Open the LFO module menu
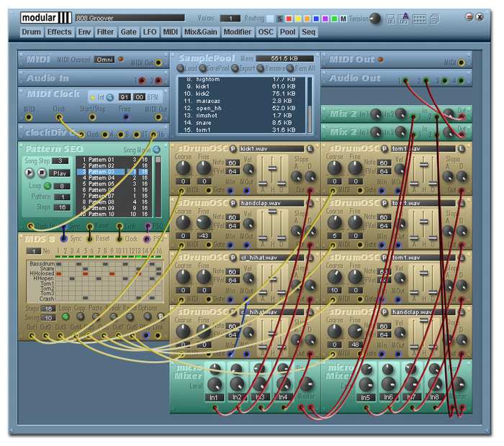 click(150, 32)
